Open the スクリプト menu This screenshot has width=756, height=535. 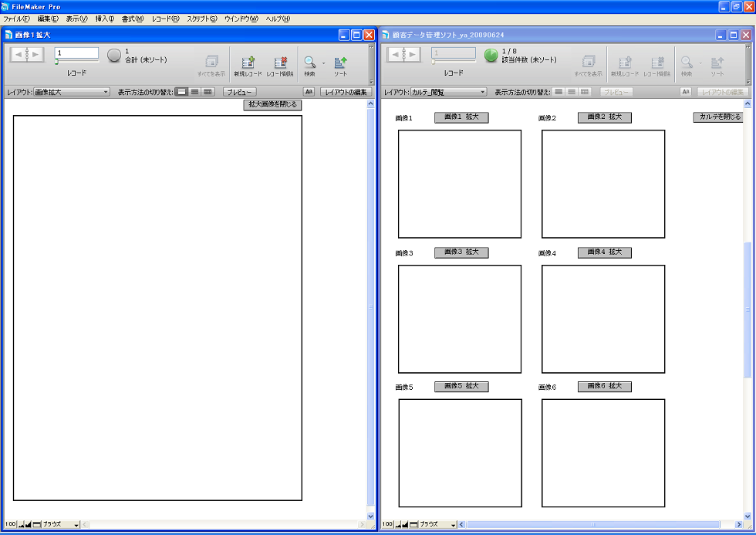tap(201, 19)
